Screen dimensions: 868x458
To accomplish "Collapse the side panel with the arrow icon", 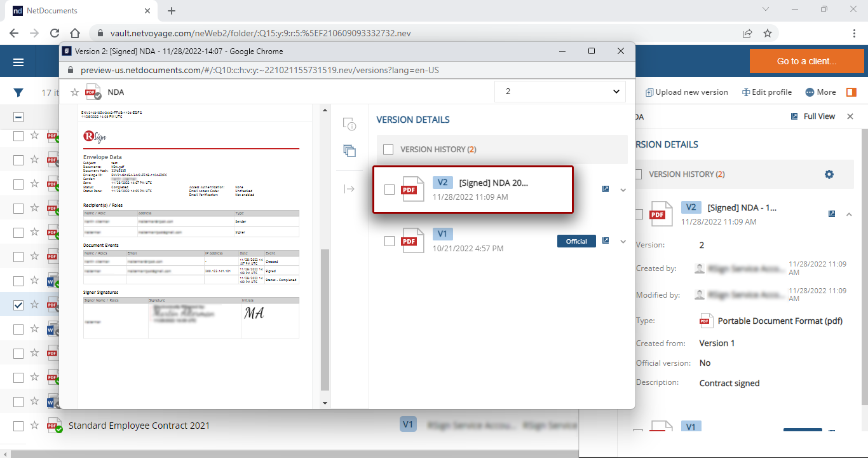I will (349, 189).
